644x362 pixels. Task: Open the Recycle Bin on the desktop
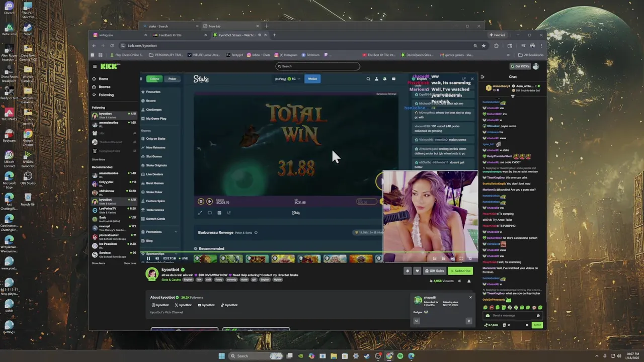pos(28,200)
